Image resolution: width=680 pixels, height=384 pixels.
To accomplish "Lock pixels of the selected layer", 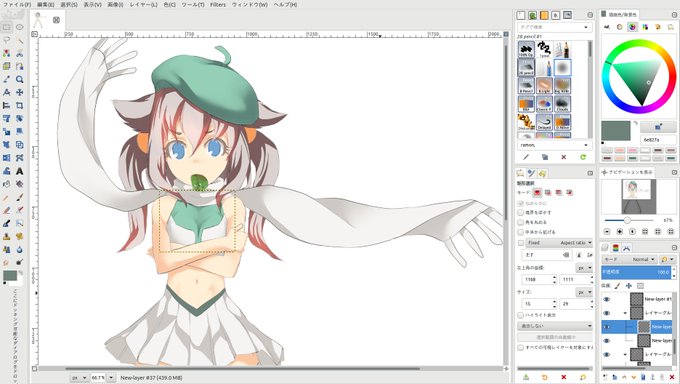I will click(x=618, y=286).
